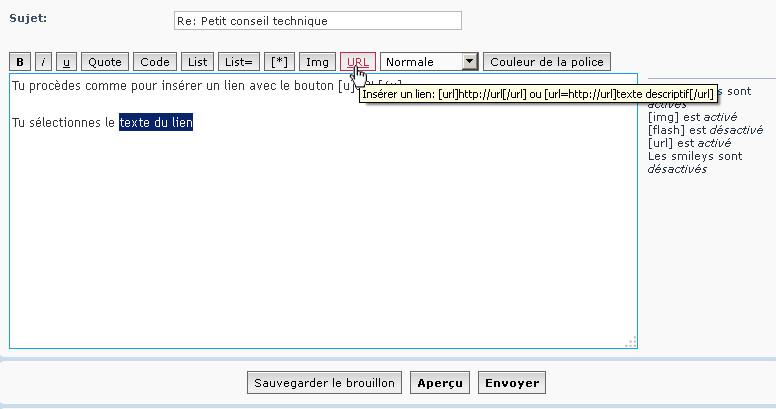Save draft with Sauvegarder le brouillon
The image size is (776, 409).
(326, 383)
